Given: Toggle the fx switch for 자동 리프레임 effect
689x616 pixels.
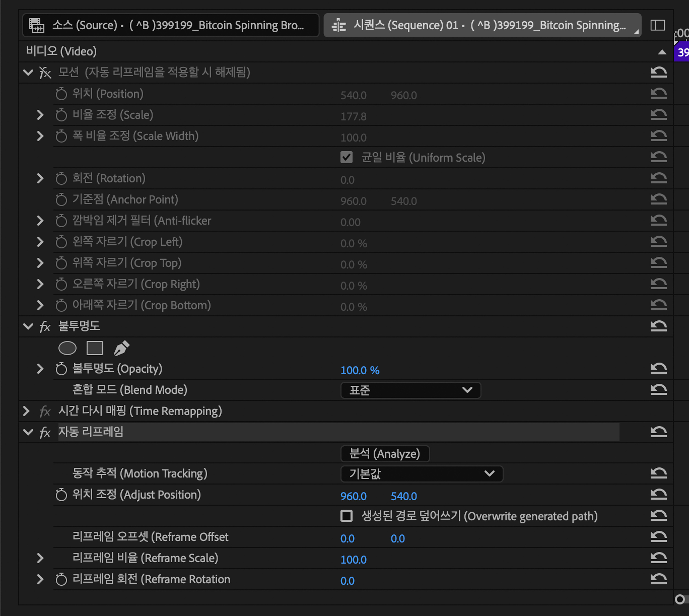Looking at the screenshot, I should click(45, 432).
